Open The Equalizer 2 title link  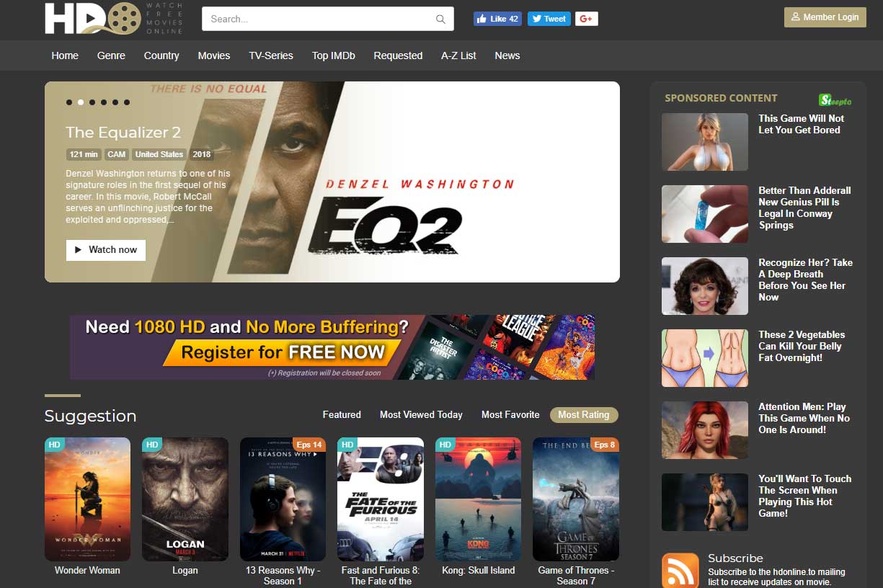(x=123, y=133)
